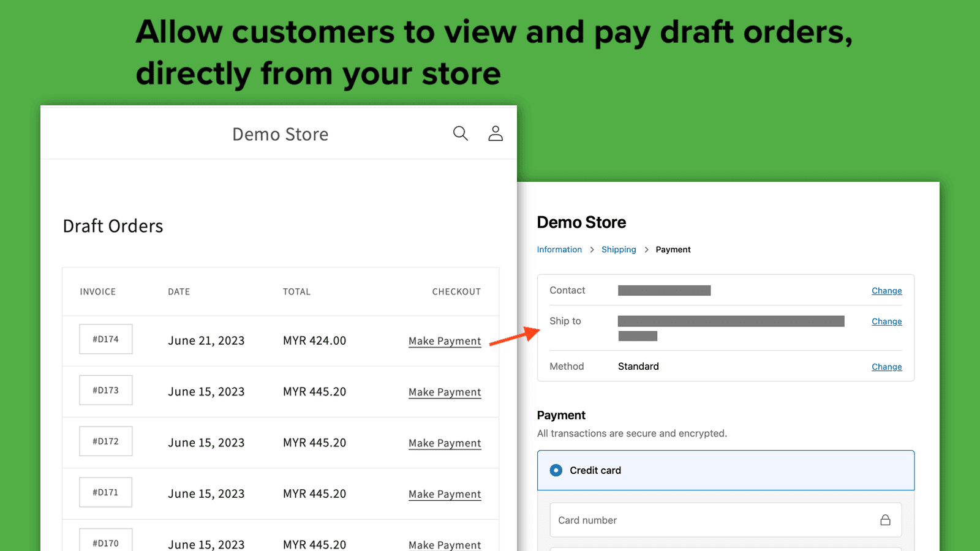Open the customer account icon
The height and width of the screenshot is (551, 980).
click(x=495, y=133)
